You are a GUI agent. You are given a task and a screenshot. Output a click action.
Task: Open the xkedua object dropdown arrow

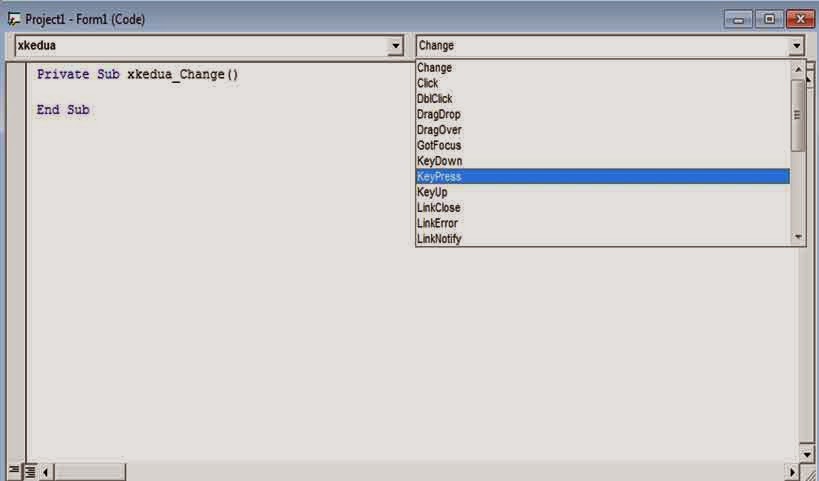[395, 46]
